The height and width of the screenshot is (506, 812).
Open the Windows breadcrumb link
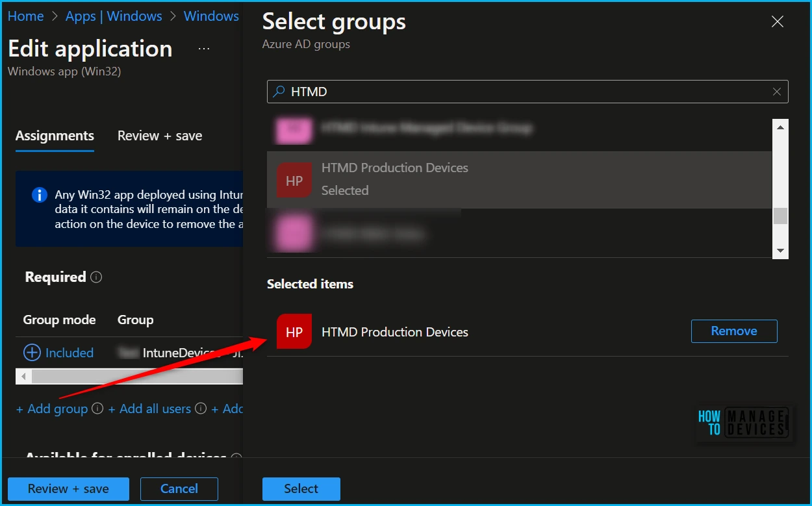pos(212,16)
